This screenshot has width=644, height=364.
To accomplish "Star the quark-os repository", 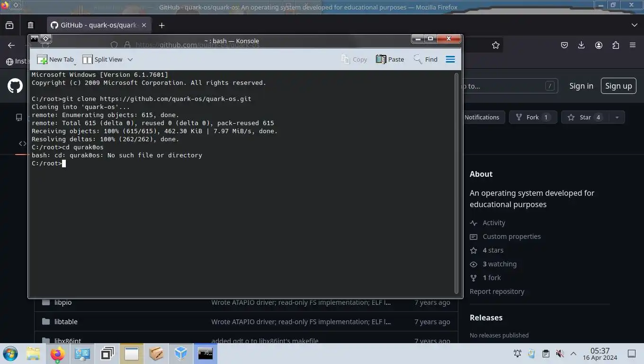I will (585, 117).
